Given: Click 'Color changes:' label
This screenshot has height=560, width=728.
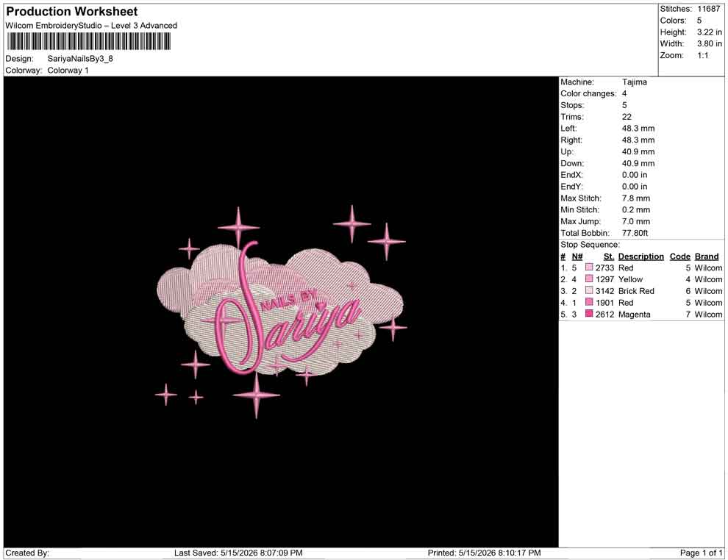Looking at the screenshot, I should (588, 94).
